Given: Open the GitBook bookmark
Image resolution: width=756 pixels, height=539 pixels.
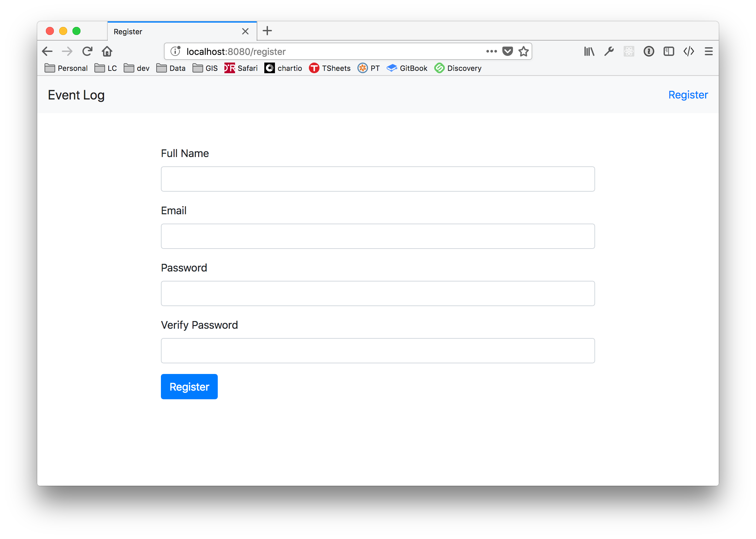Looking at the screenshot, I should coord(407,68).
